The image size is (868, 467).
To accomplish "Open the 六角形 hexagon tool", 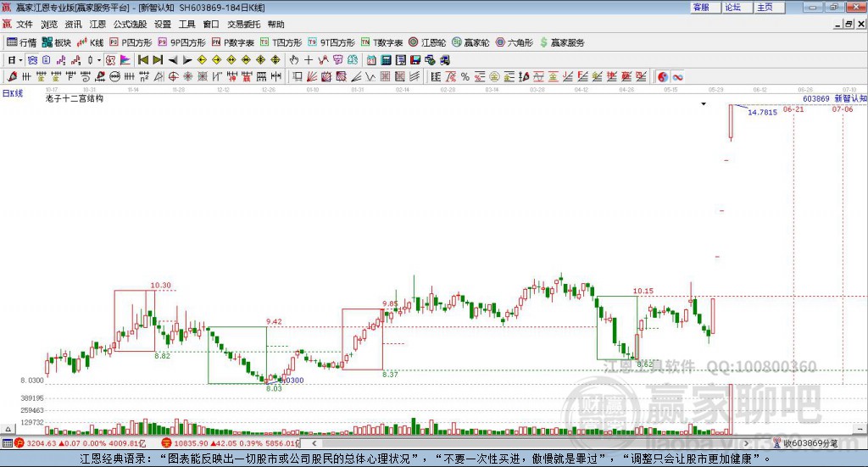I will (515, 42).
